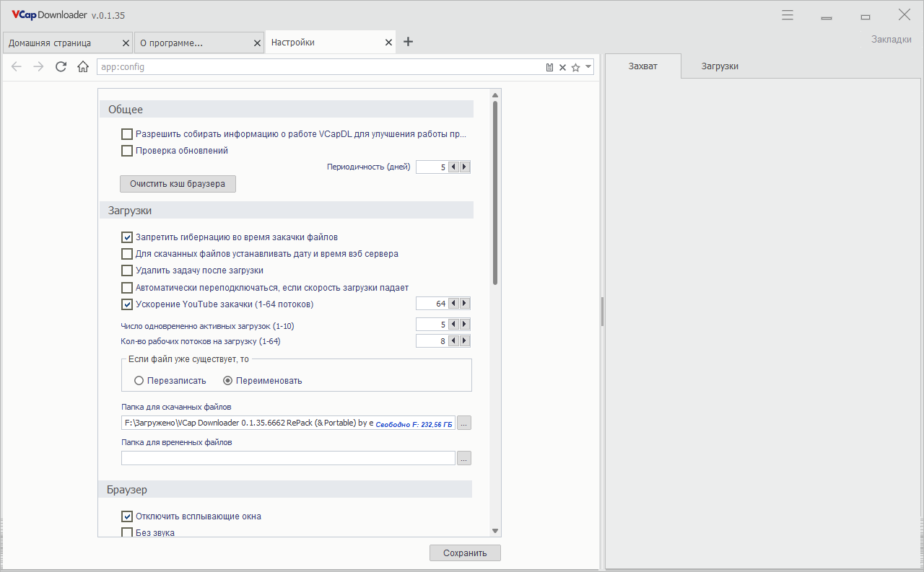Add a new tab with plus icon
This screenshot has width=924, height=572.
408,42
